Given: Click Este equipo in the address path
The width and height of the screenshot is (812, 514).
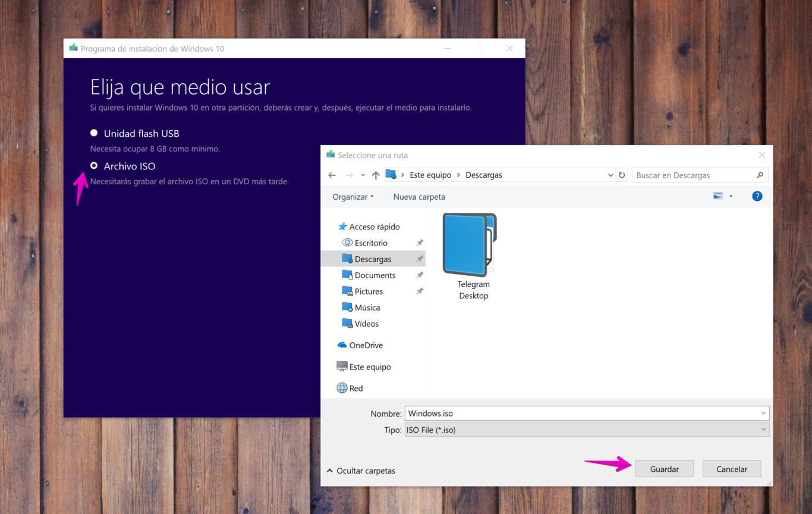Looking at the screenshot, I should point(430,175).
